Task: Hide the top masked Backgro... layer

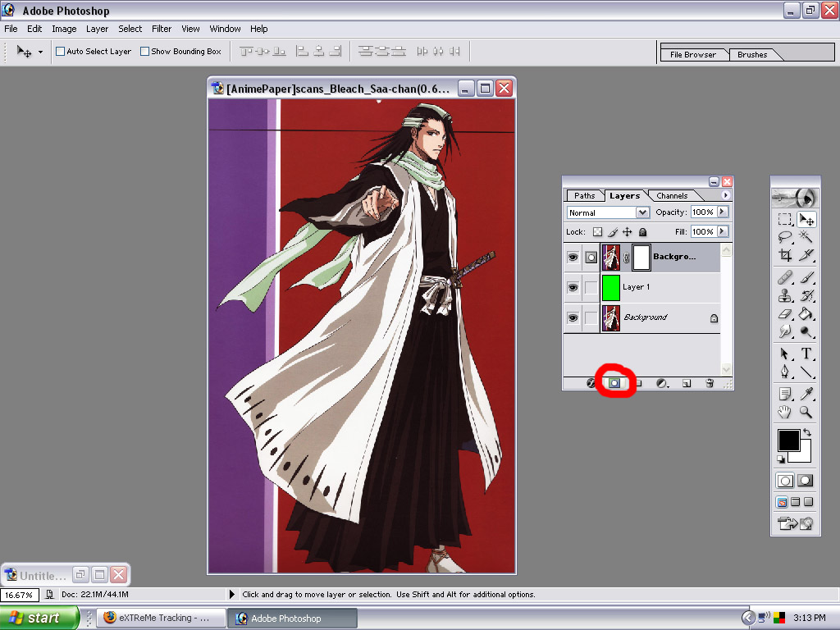Action: tap(573, 257)
